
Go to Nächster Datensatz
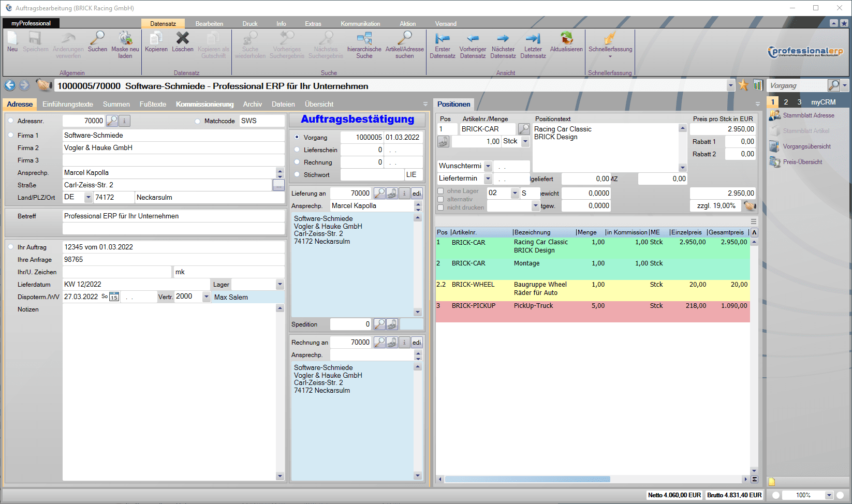503,39
